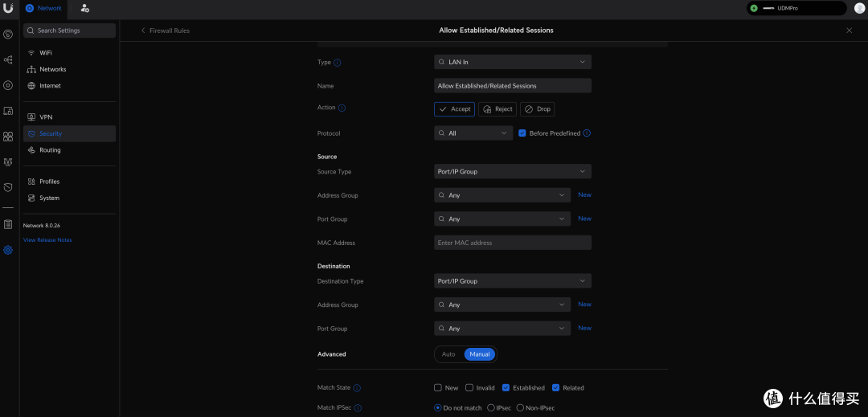The image size is (868, 417).
Task: Open the Source Type dropdown
Action: click(513, 171)
